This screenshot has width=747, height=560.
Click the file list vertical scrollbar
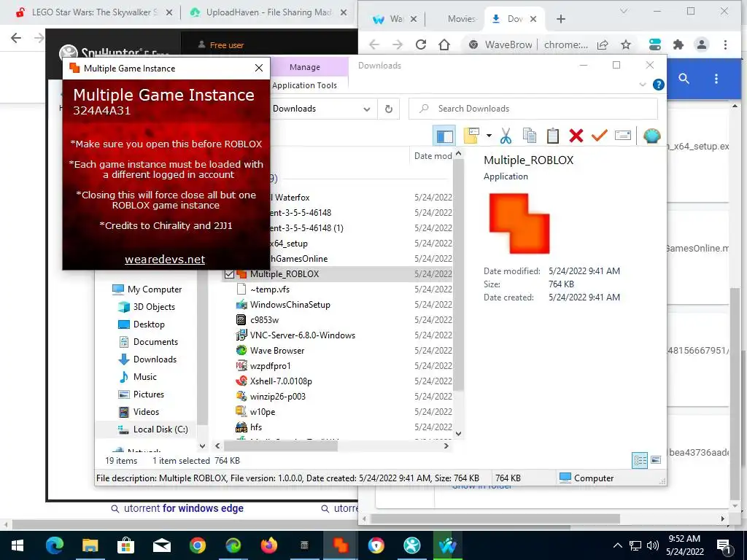tap(458, 275)
